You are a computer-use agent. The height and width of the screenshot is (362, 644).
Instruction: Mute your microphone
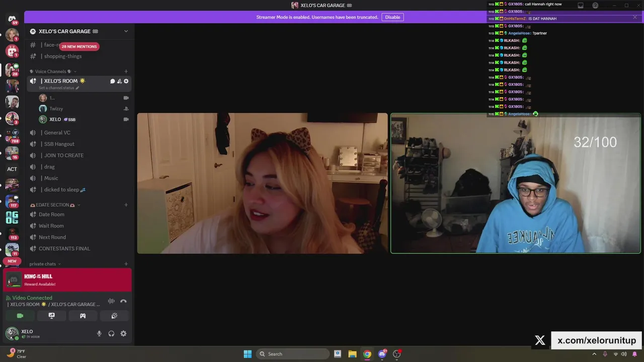[x=99, y=333]
